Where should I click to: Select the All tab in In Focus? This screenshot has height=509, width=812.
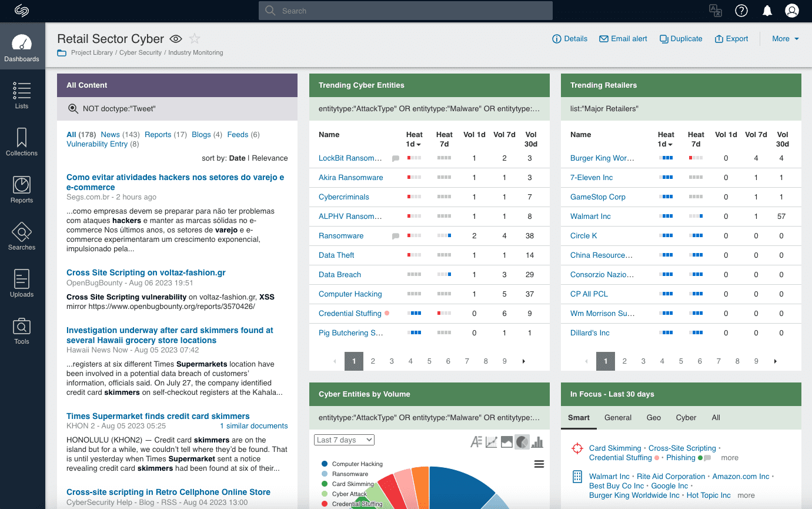(716, 417)
